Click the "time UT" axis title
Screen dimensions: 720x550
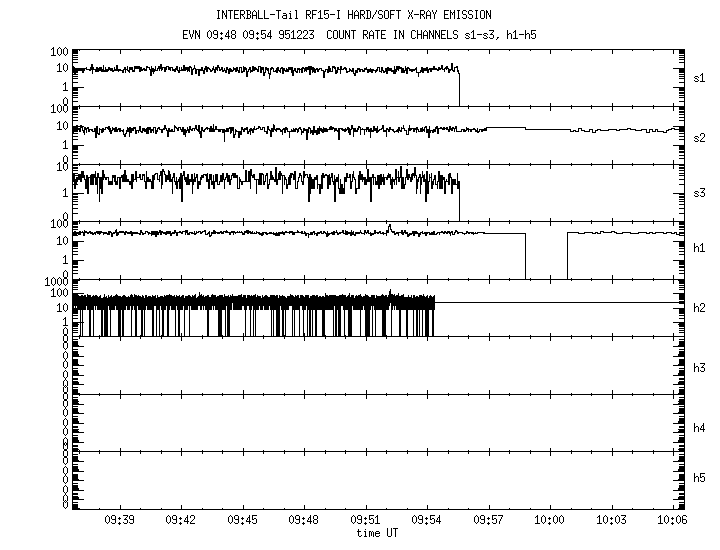pyautogui.click(x=377, y=533)
